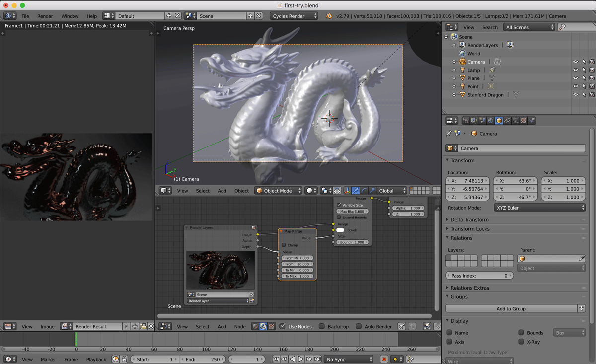
Task: Click the Add to Group button
Action: coord(511,308)
